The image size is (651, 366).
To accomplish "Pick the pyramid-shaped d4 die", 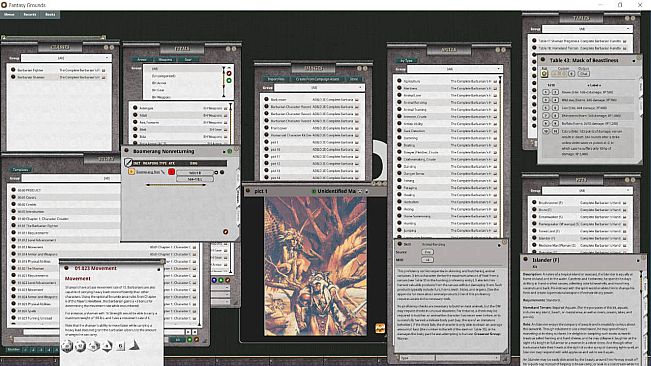I will pyautogui.click(x=134, y=345).
